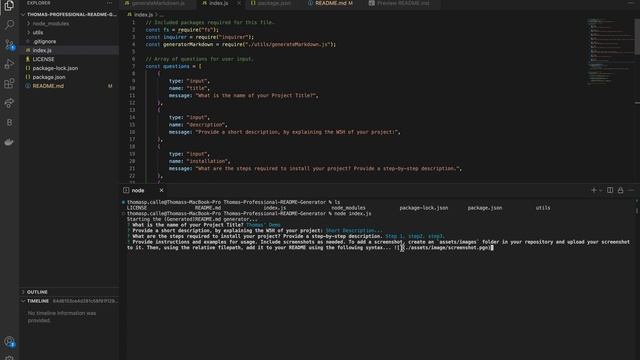
Task: Open the terminal launch profile dropdown arrow
Action: pyautogui.click(x=600, y=190)
